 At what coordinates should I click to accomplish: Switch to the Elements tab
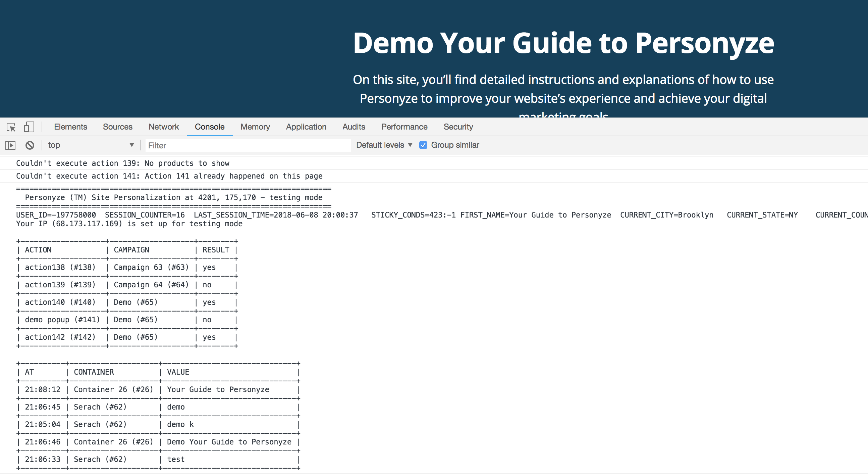pos(70,127)
